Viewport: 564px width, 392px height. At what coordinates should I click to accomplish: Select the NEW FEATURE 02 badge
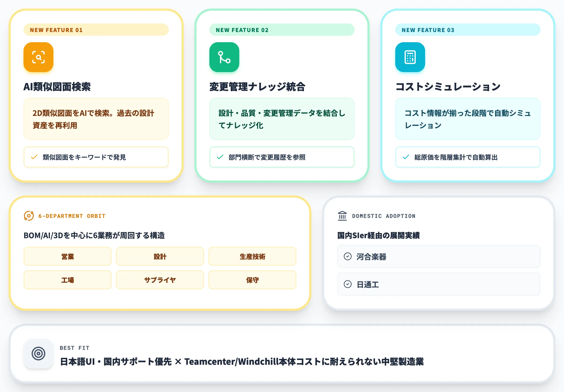click(282, 30)
